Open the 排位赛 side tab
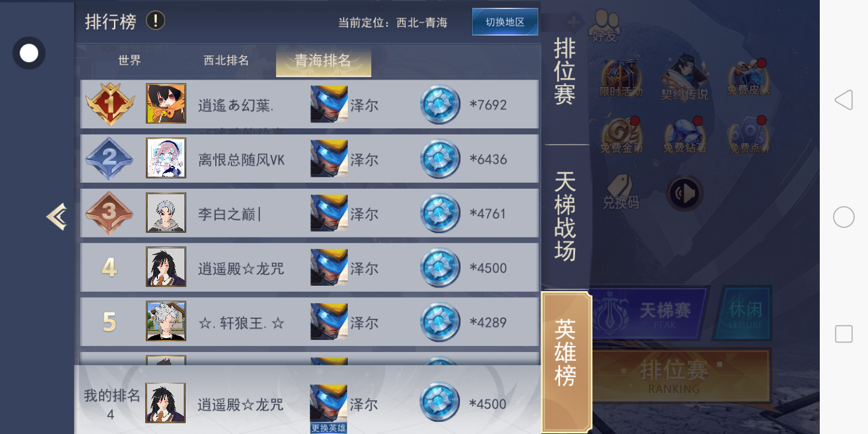Image resolution: width=868 pixels, height=434 pixels. 565,71
